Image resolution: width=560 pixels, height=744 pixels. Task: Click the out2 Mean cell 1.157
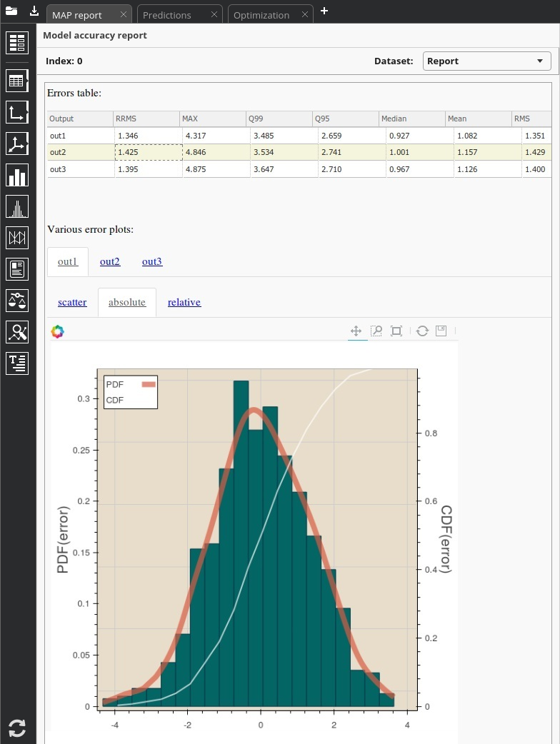(x=488, y=152)
